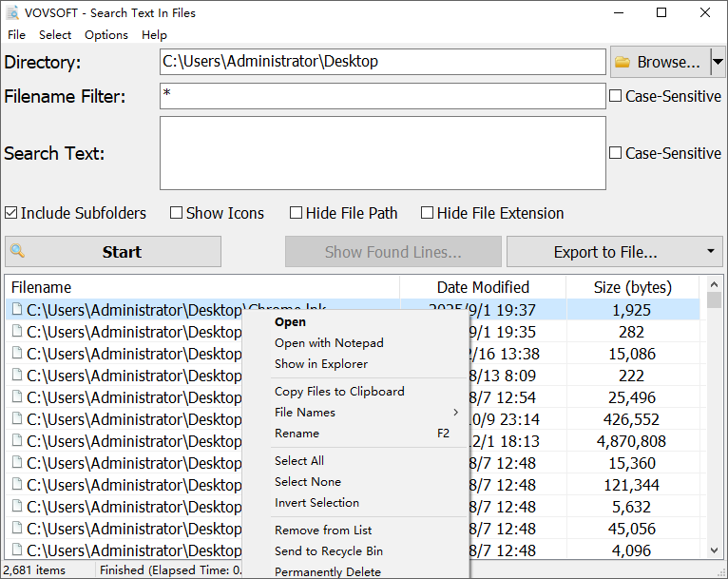This screenshot has width=728, height=579.
Task: Open the Help menu
Action: (154, 35)
